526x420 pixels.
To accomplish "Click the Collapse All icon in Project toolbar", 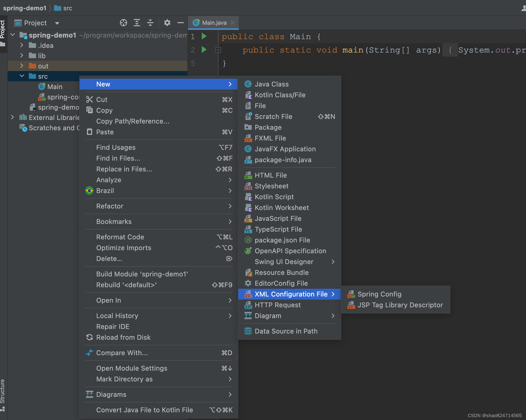I will [x=150, y=23].
